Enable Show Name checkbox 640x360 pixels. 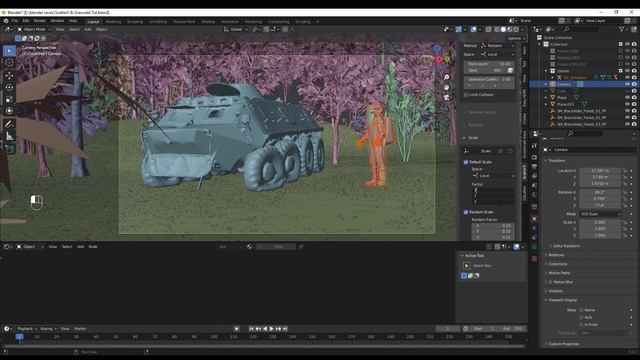pyautogui.click(x=581, y=310)
